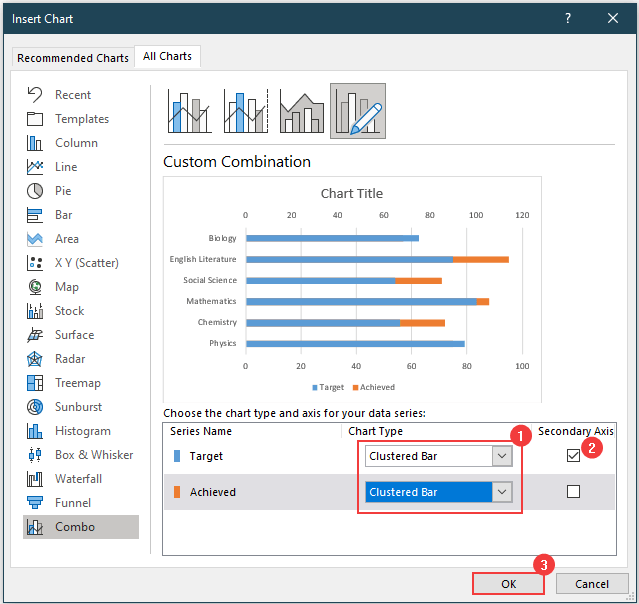Open the Templates folder icon

[x=35, y=119]
